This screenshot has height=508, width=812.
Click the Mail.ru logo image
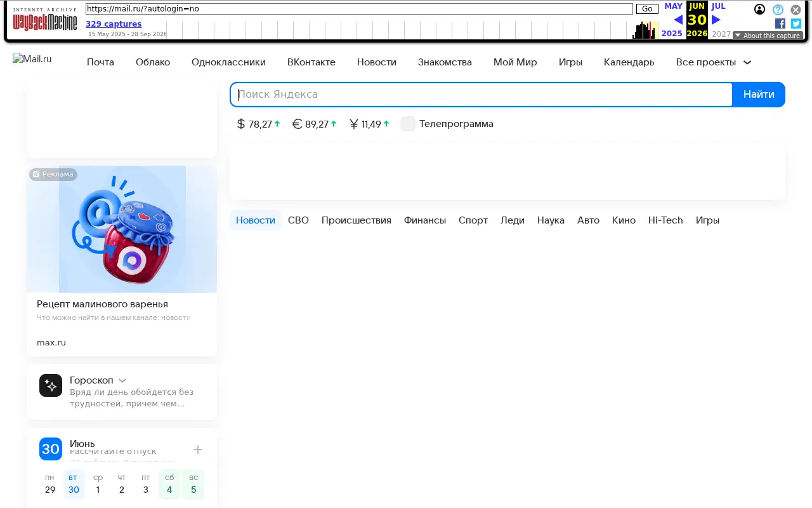pos(32,58)
